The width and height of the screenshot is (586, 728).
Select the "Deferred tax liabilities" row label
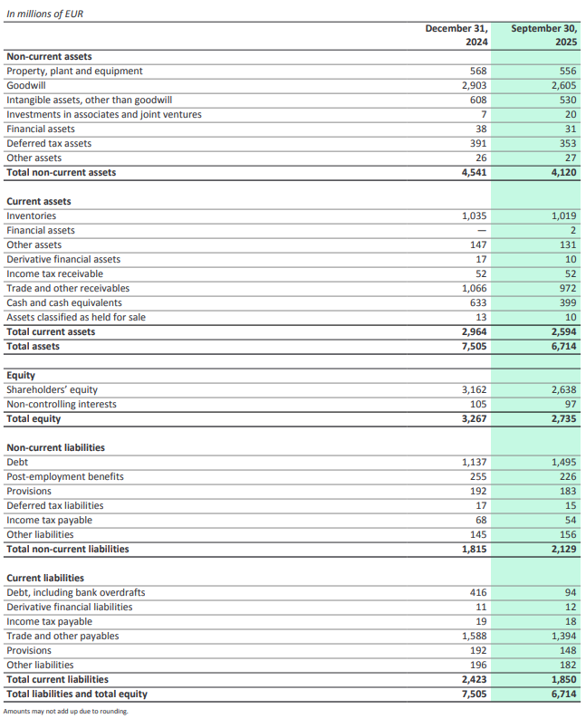(54, 505)
